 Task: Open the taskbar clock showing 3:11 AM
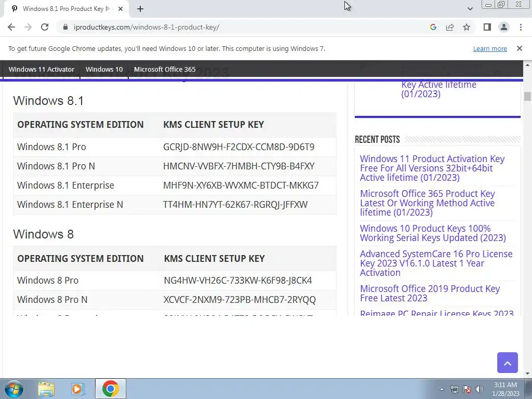coord(505,389)
